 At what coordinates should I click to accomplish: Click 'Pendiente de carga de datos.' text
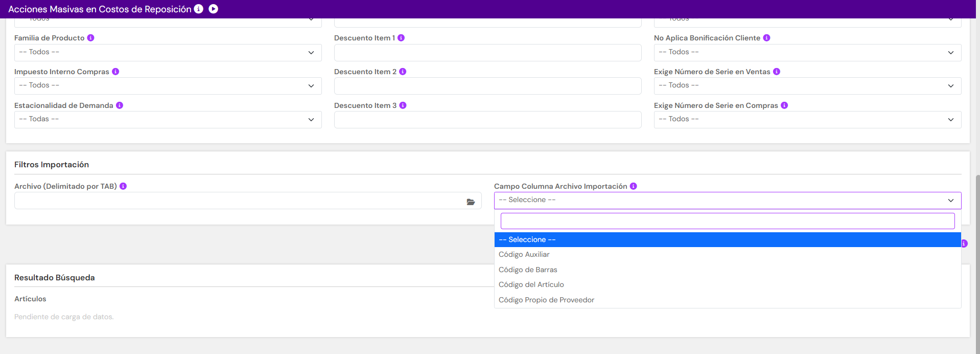coord(64,317)
